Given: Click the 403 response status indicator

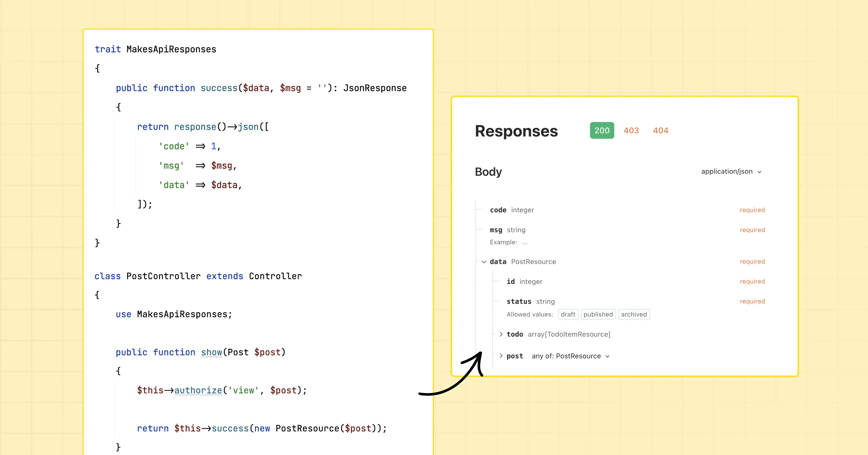Looking at the screenshot, I should click(631, 131).
